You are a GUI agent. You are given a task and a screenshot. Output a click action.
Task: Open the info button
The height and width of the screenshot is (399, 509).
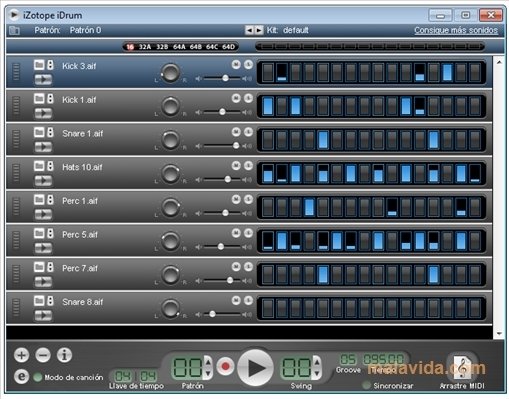pyautogui.click(x=64, y=355)
